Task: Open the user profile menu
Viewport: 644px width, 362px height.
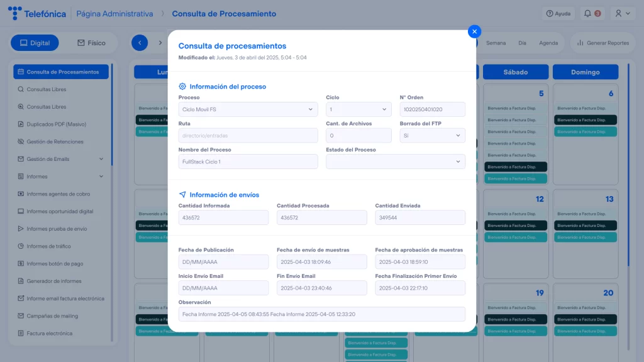Action: click(622, 13)
